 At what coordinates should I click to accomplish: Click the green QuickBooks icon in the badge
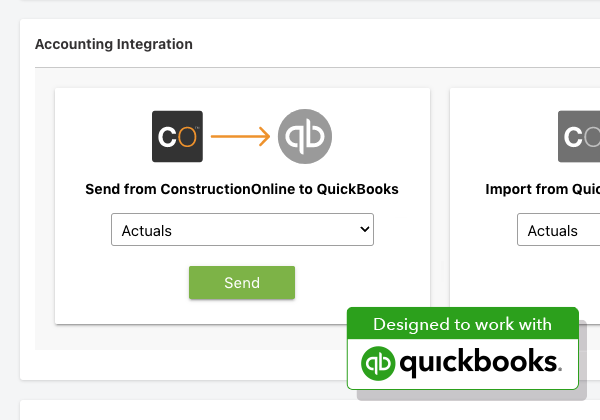(x=378, y=363)
